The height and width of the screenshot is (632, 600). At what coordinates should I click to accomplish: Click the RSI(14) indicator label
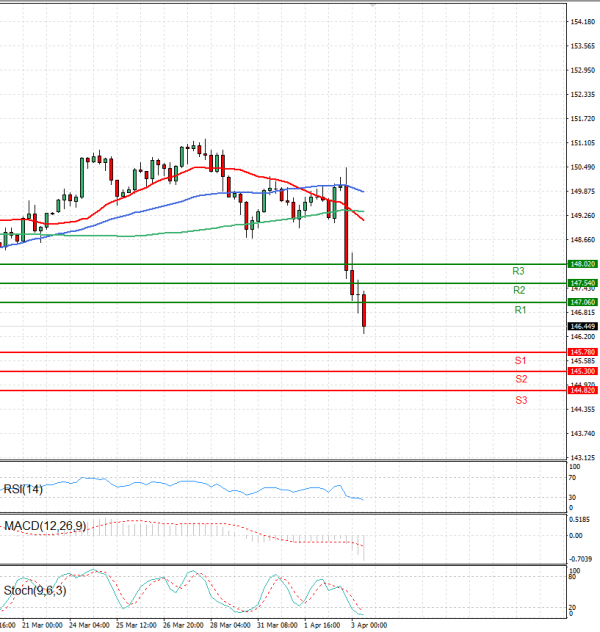(23, 489)
